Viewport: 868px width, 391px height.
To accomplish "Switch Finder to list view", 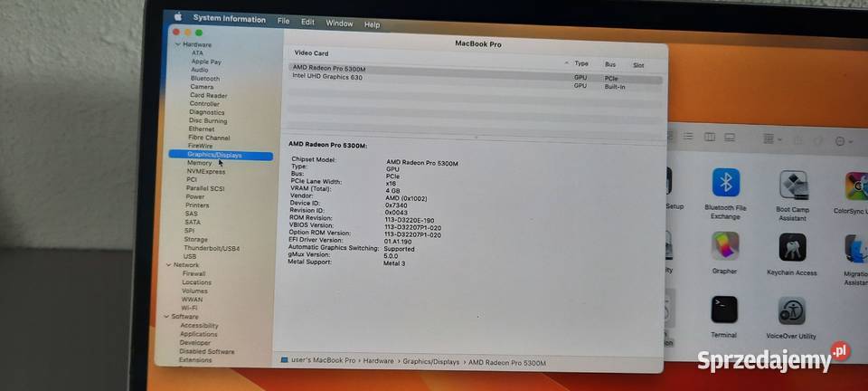I will click(x=687, y=136).
